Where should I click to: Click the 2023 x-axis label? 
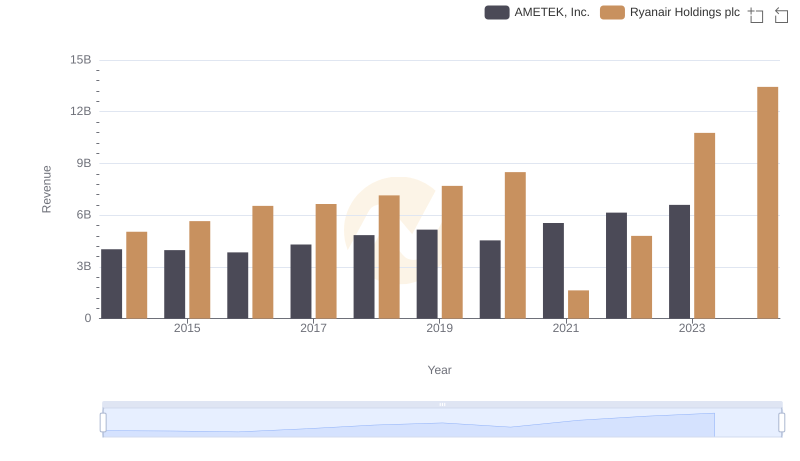[692, 328]
